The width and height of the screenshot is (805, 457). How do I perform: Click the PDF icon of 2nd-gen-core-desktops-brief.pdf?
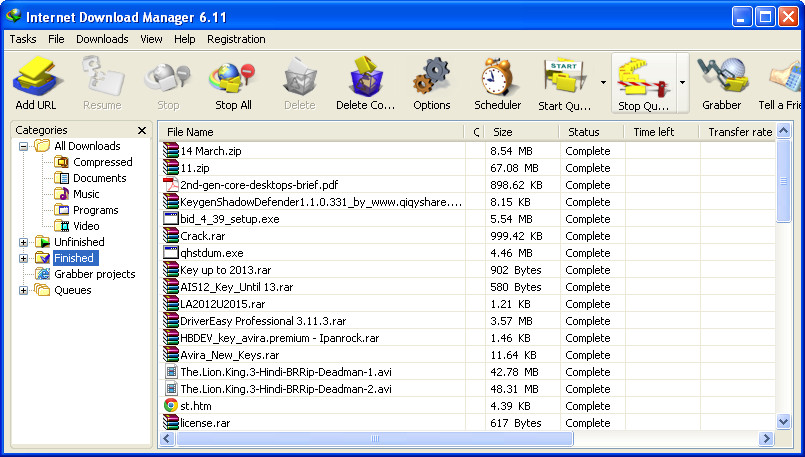tap(170, 185)
